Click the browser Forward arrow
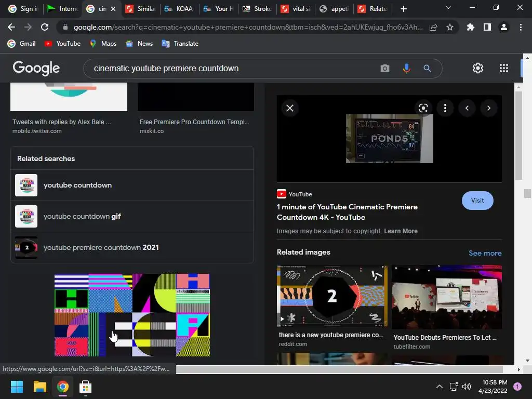 (28, 27)
